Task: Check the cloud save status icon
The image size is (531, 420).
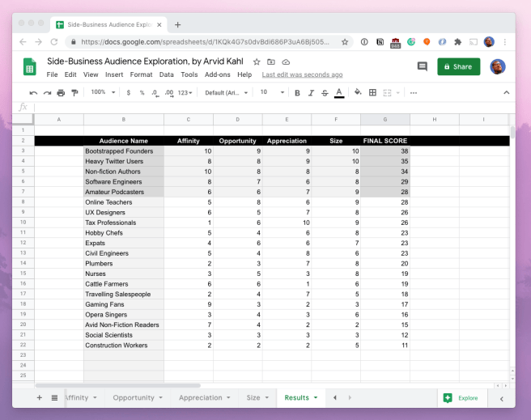Action: coord(286,62)
